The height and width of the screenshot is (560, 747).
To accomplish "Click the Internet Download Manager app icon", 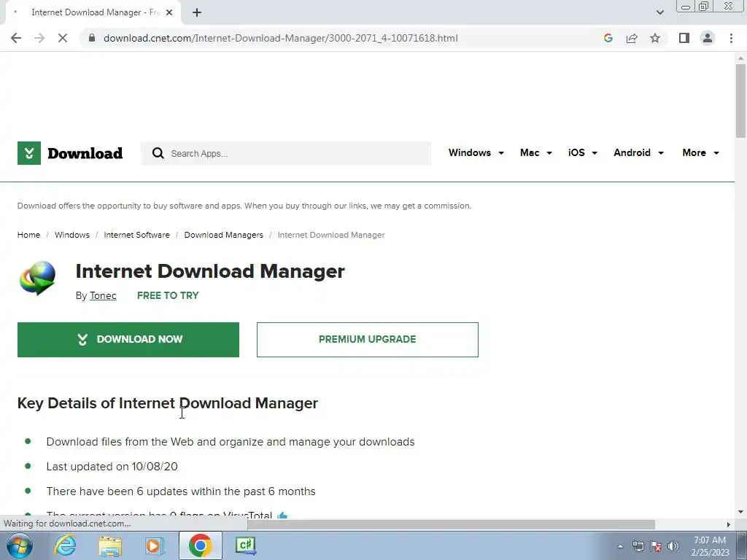I will tap(38, 279).
